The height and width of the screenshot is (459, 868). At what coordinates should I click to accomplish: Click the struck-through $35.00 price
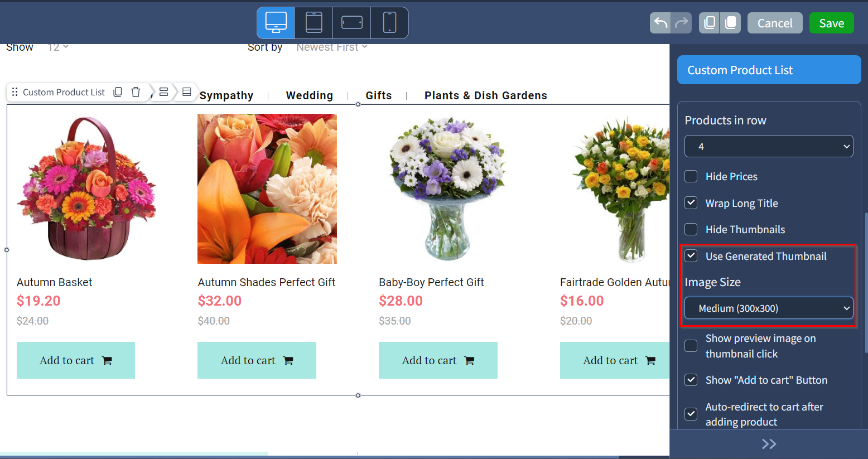tap(395, 321)
